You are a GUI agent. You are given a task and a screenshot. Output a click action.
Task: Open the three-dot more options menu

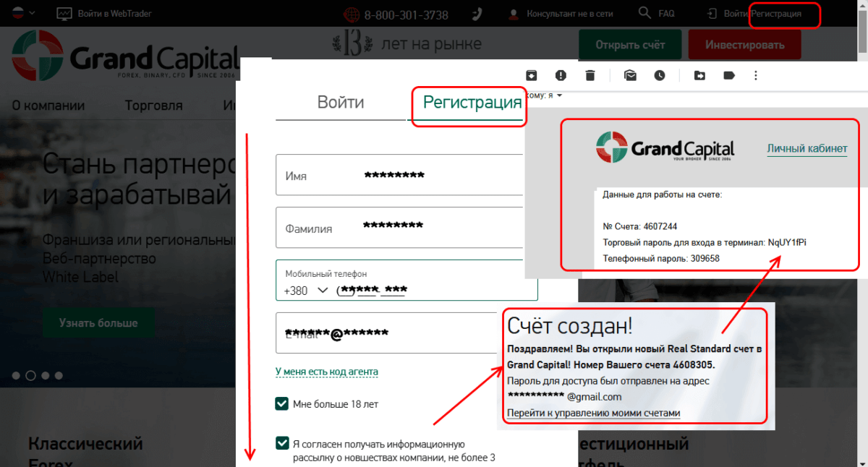click(756, 75)
